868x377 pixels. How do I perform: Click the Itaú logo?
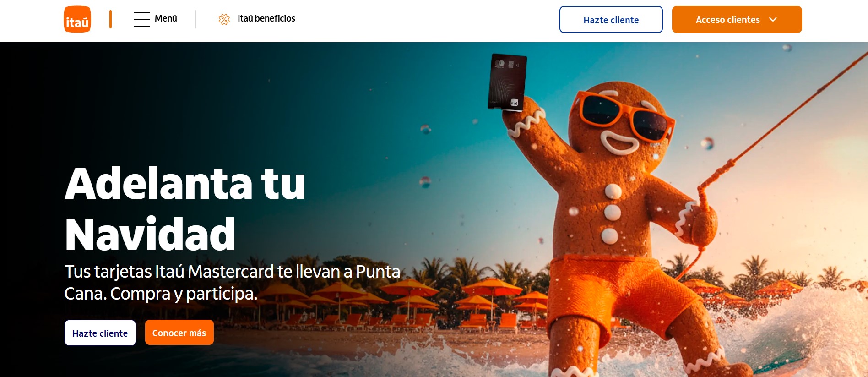click(77, 19)
